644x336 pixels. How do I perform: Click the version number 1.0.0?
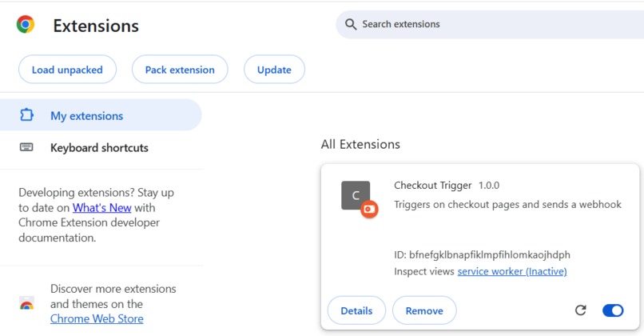pyautogui.click(x=489, y=186)
